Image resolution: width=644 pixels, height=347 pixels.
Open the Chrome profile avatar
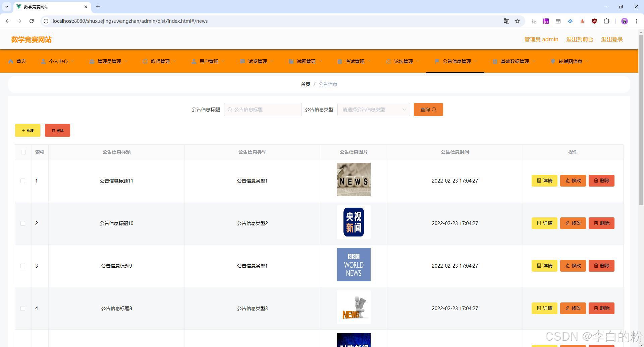pos(625,21)
